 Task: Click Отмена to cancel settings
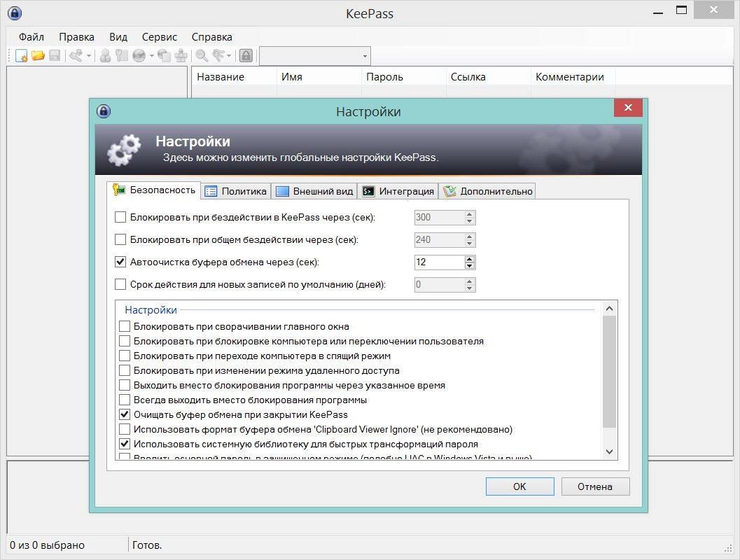(x=595, y=486)
